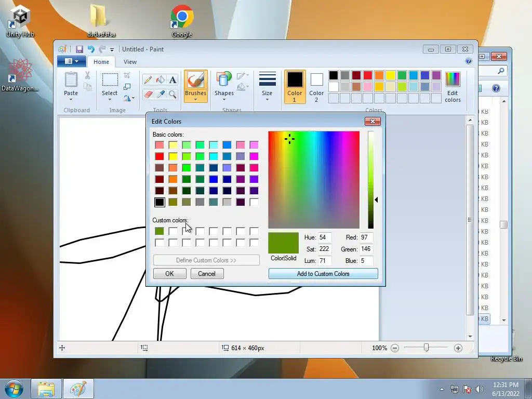Expand the Brushes dropdown arrow
The width and height of the screenshot is (532, 399).
point(195,99)
